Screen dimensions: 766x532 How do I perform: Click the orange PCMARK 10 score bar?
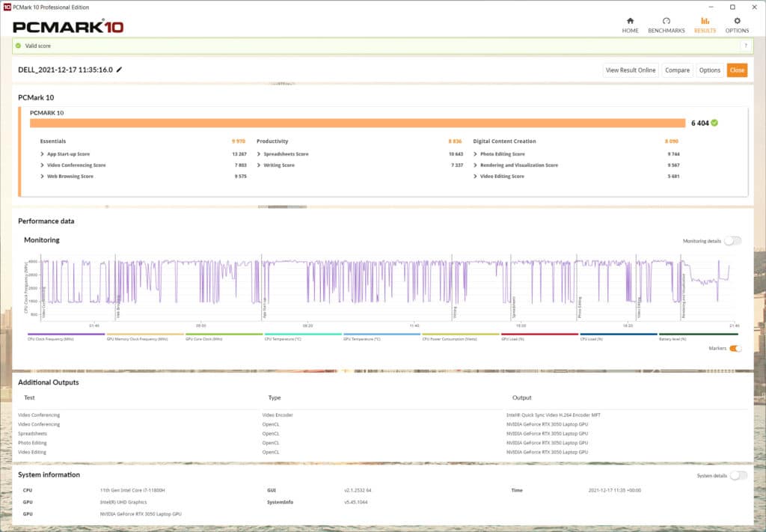(358, 123)
